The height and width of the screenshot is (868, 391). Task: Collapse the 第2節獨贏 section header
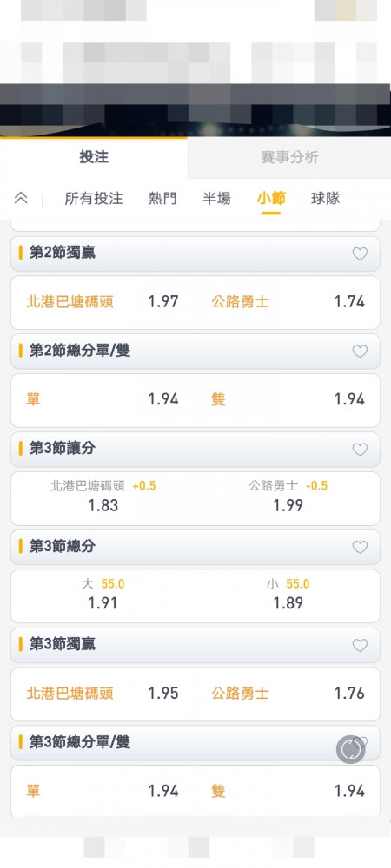pyautogui.click(x=195, y=253)
